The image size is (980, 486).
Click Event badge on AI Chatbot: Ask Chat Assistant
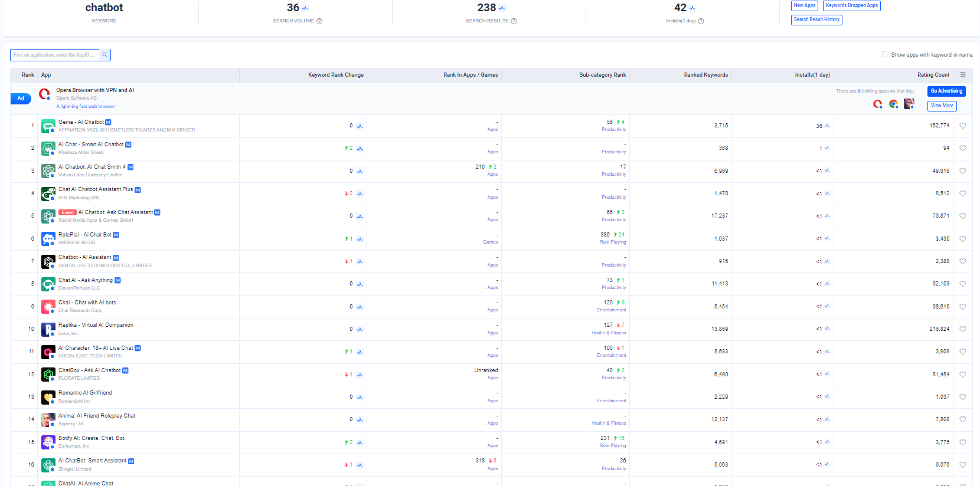click(67, 212)
